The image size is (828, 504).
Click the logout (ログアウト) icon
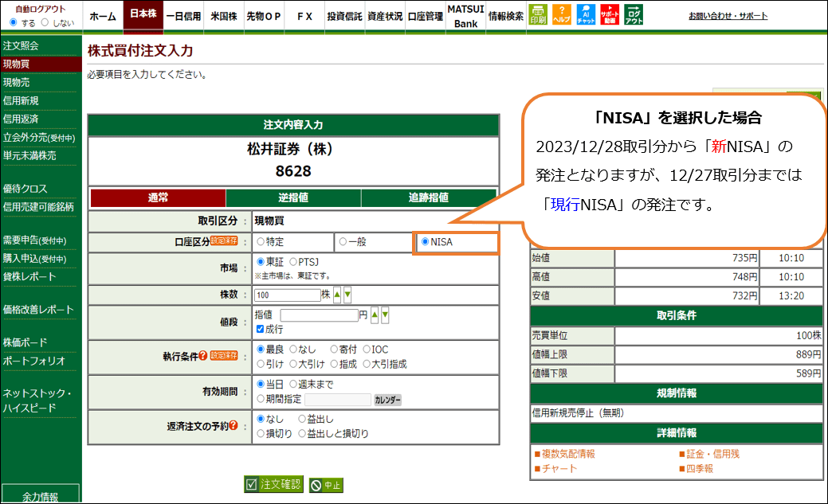[634, 15]
